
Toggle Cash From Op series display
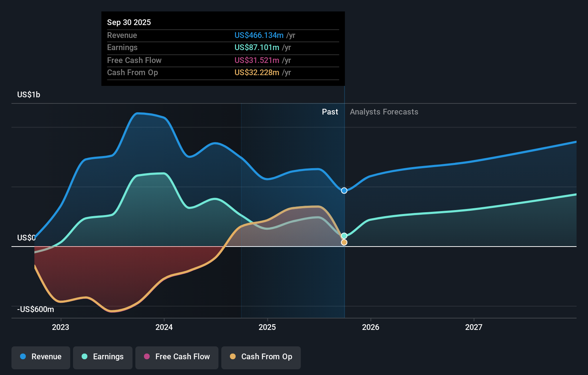(x=261, y=357)
